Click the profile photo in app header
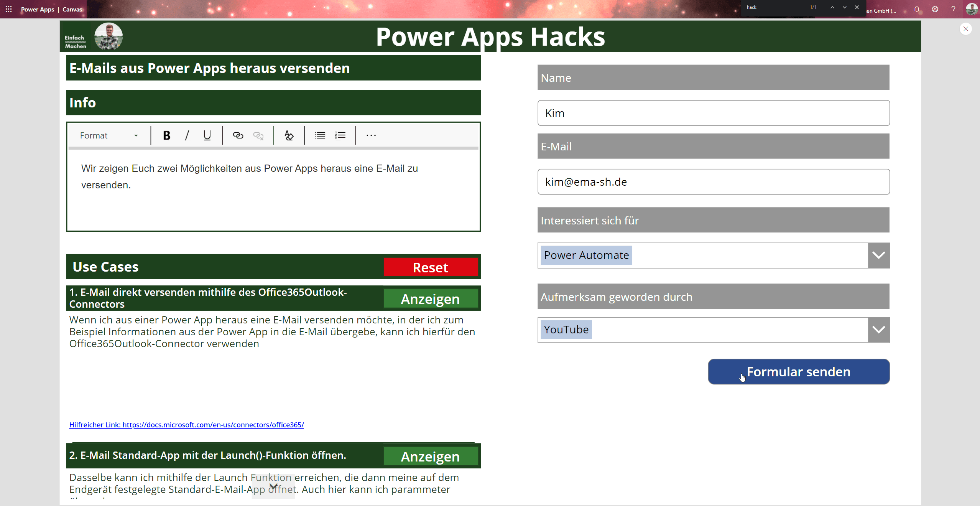This screenshot has height=506, width=980. point(109,36)
